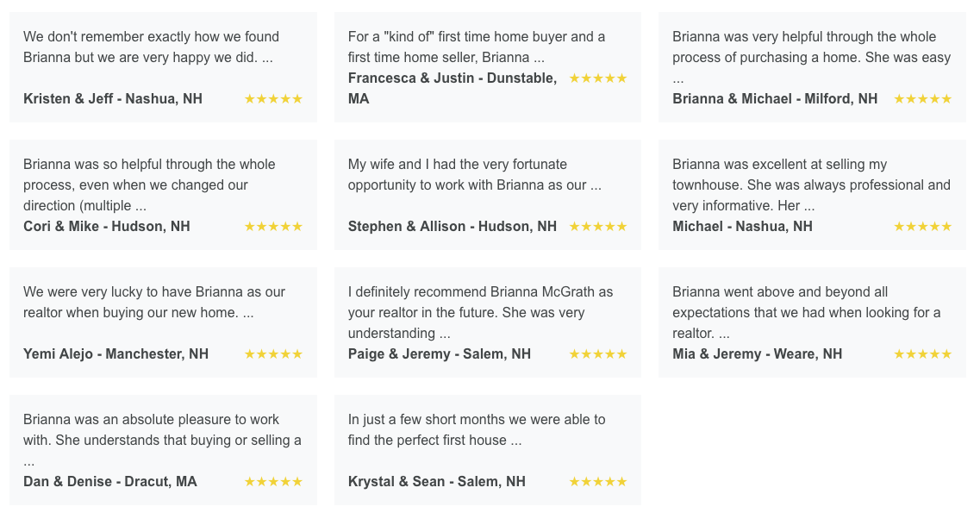This screenshot has height=519, width=980.
Task: Click star rating for Krystal & Sean
Action: click(598, 481)
